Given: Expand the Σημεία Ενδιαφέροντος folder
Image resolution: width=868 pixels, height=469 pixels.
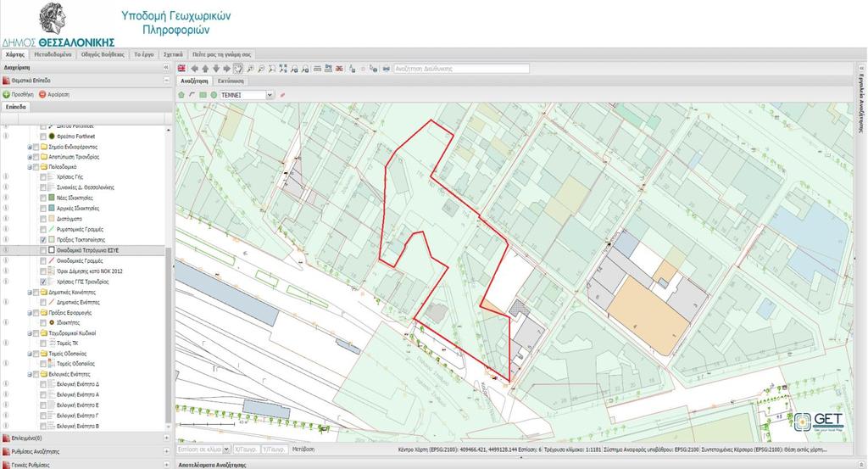Looking at the screenshot, I should click(x=30, y=147).
